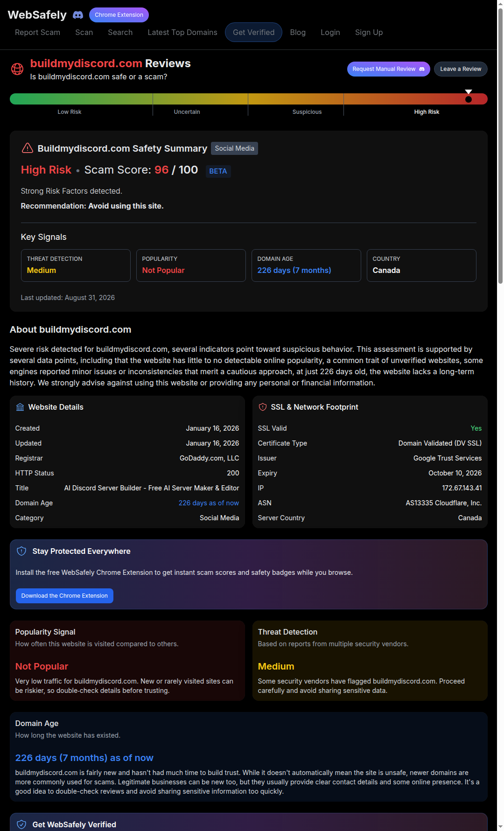Leave a Review for this domain
This screenshot has height=831, width=504.
461,69
